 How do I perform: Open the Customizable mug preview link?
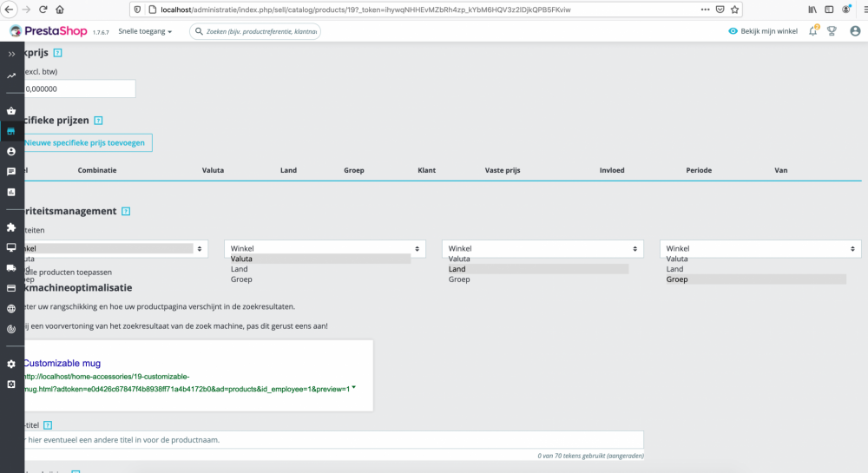(x=62, y=364)
